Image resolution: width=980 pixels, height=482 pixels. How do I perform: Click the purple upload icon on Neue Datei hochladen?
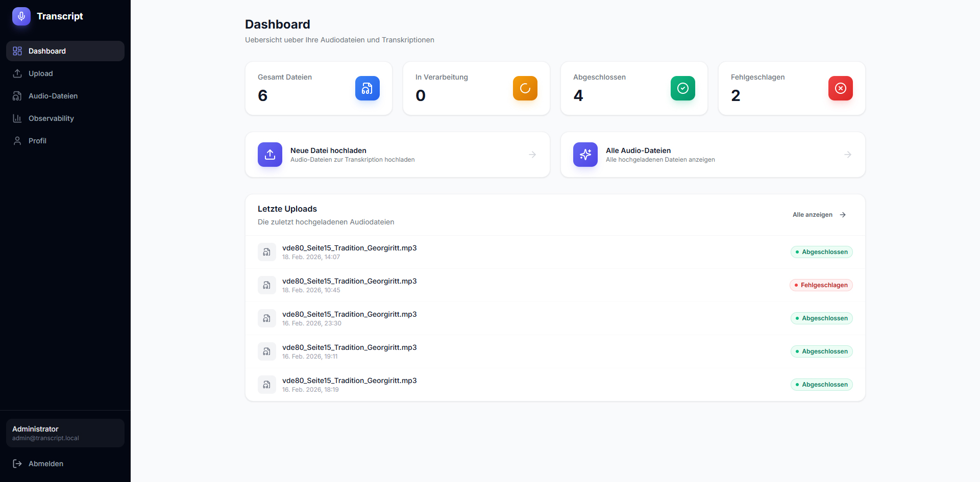point(270,155)
